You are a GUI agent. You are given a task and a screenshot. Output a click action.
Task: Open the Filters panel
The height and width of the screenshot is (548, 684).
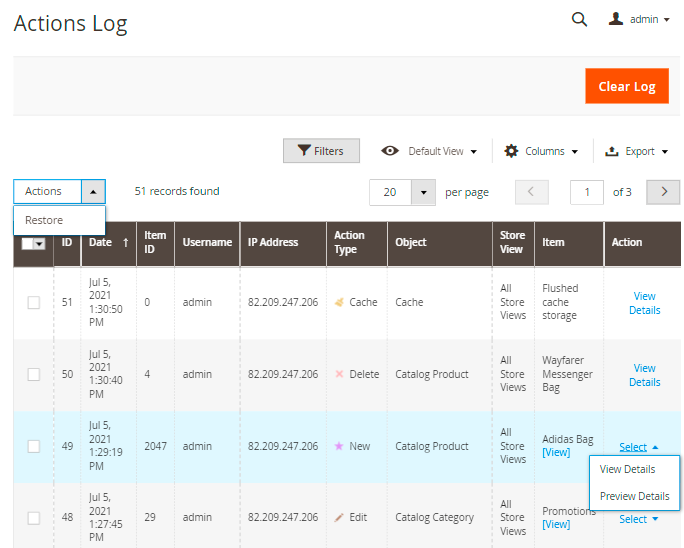(320, 151)
